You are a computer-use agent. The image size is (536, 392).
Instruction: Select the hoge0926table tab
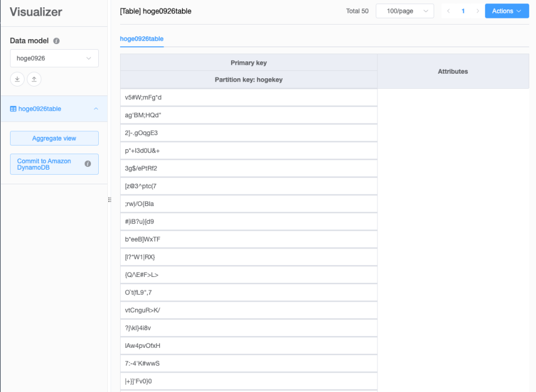141,39
